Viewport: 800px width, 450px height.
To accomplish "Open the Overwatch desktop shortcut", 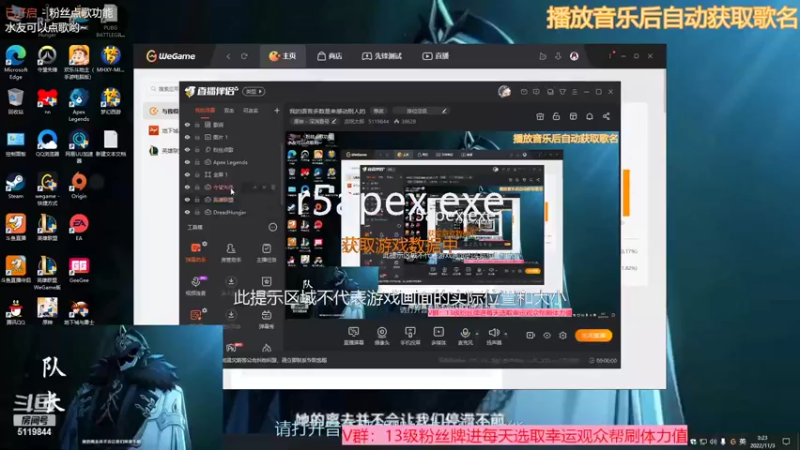I will click(47, 59).
